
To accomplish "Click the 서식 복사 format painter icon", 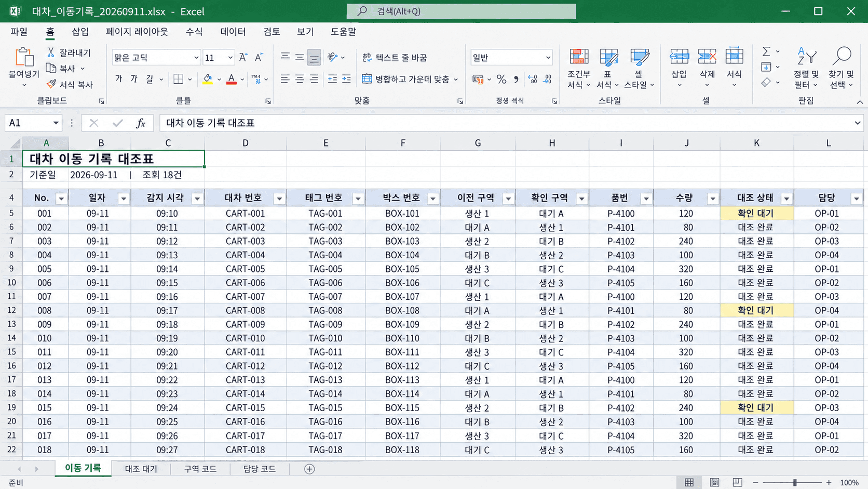I will (51, 84).
